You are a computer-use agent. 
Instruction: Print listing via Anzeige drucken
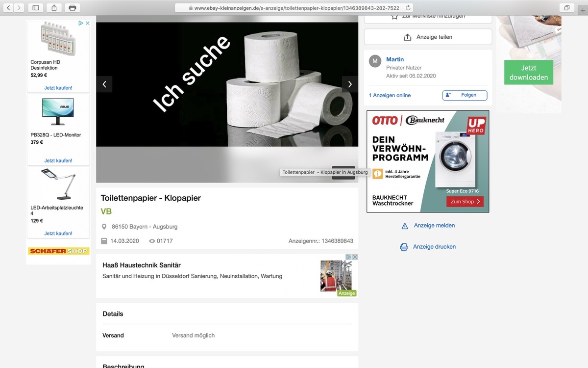click(434, 247)
